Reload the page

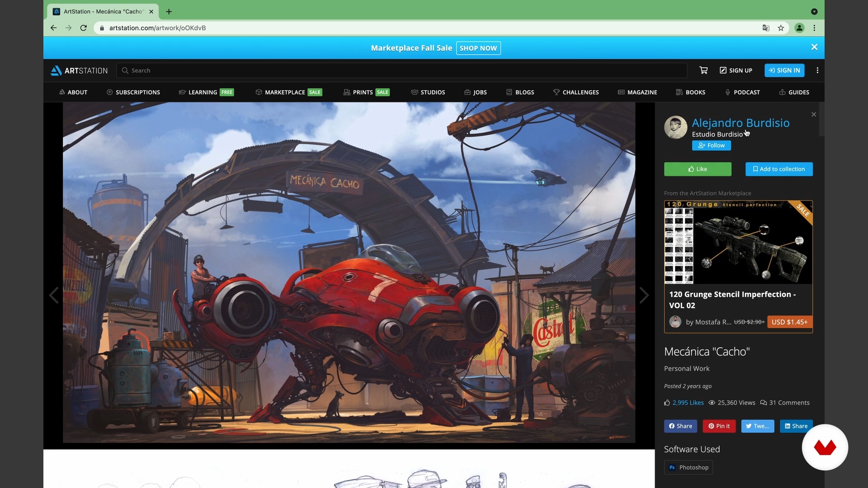[x=83, y=28]
